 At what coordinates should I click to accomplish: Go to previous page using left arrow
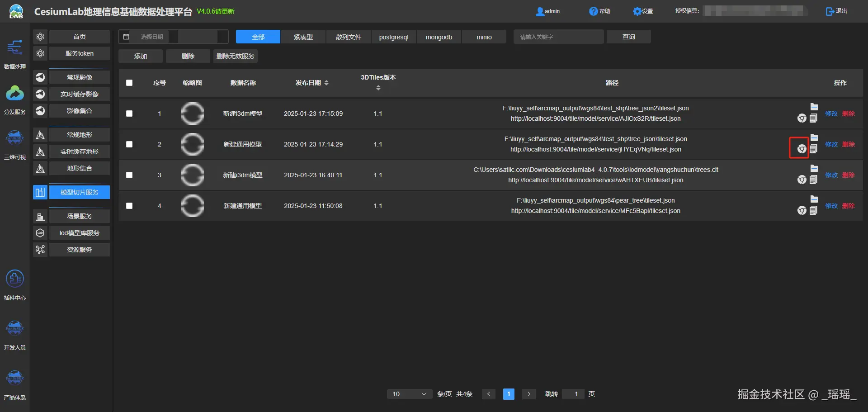tap(489, 394)
